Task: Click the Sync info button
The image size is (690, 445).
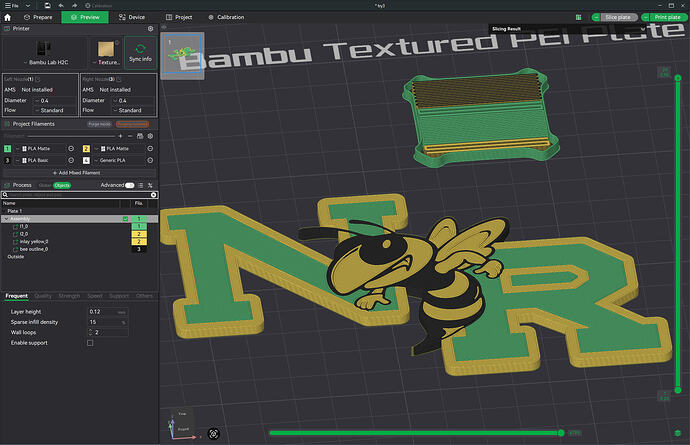Action: pyautogui.click(x=140, y=53)
